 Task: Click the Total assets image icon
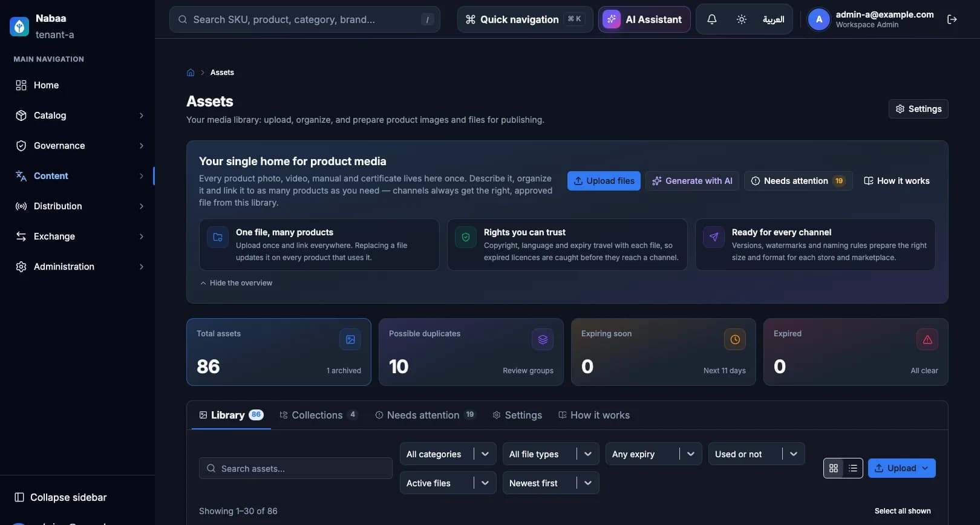click(x=350, y=339)
